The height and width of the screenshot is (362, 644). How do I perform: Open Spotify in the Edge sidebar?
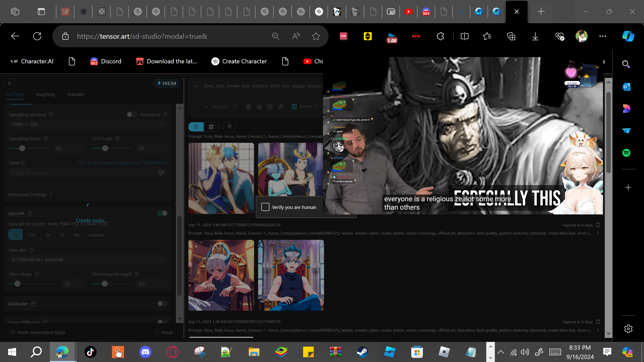pyautogui.click(x=626, y=153)
